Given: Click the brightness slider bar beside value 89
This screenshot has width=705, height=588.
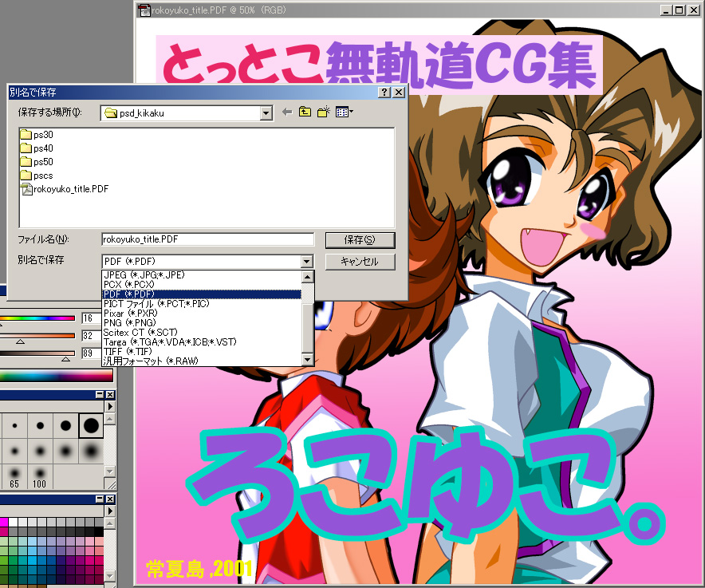Looking at the screenshot, I should point(37,353).
